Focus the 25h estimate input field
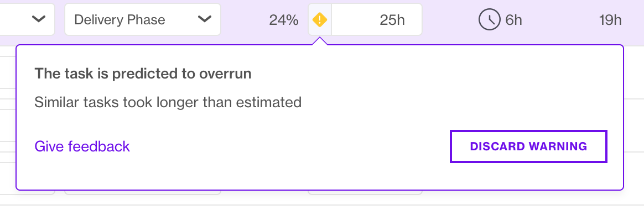 [377, 20]
